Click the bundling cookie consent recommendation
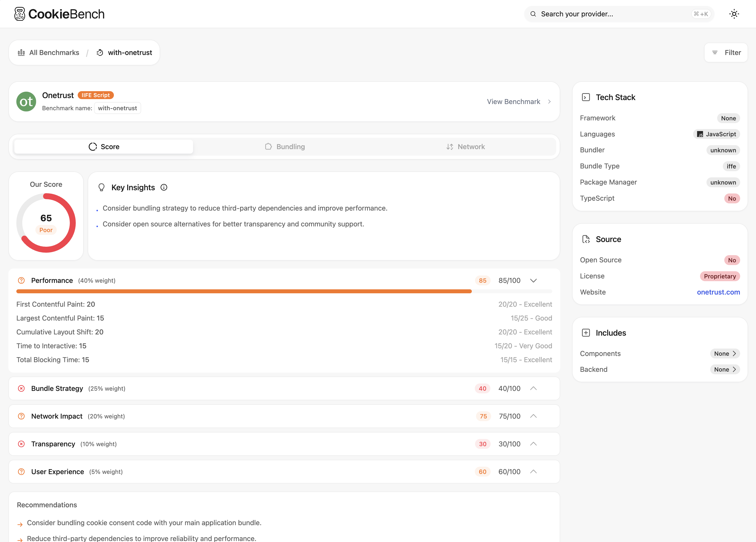 tap(144, 523)
